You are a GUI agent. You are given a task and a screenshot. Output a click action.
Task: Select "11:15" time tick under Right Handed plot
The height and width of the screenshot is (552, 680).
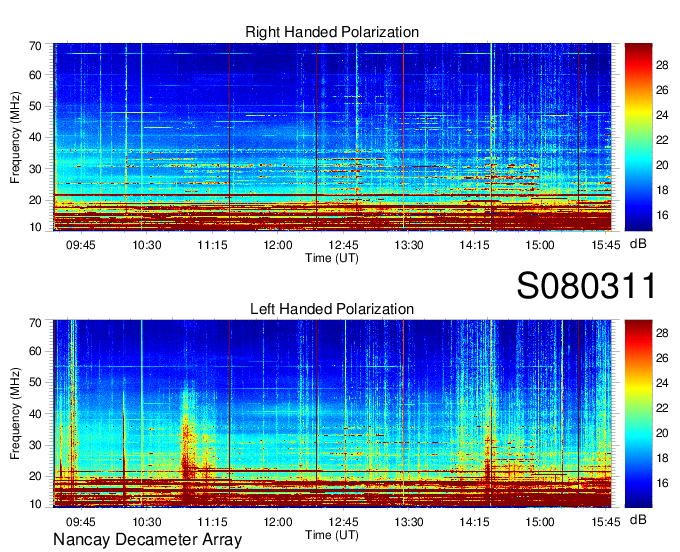pyautogui.click(x=212, y=245)
